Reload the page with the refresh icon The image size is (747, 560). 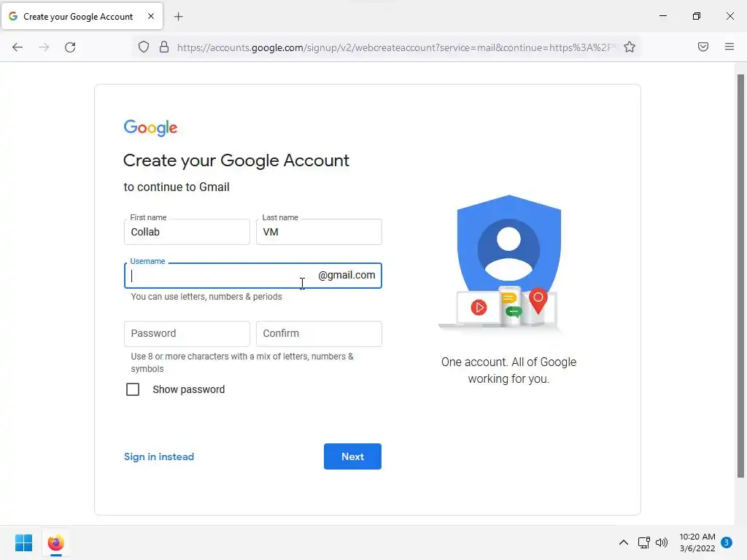(70, 47)
